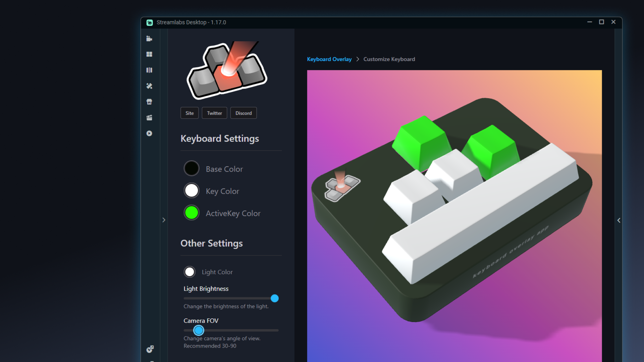Expand the left side panel chevron
644x362 pixels.
(x=164, y=220)
